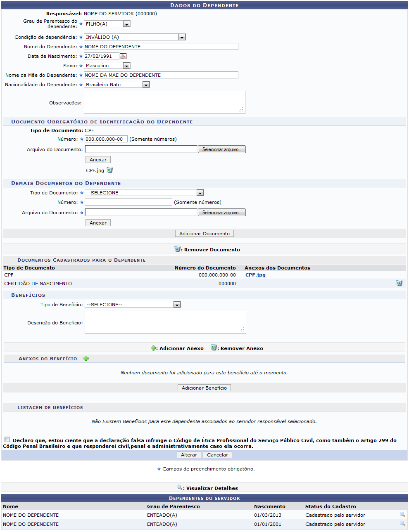The width and height of the screenshot is (409, 532).
Task: Delete the attached CPF.jpg file
Action: pyautogui.click(x=109, y=170)
